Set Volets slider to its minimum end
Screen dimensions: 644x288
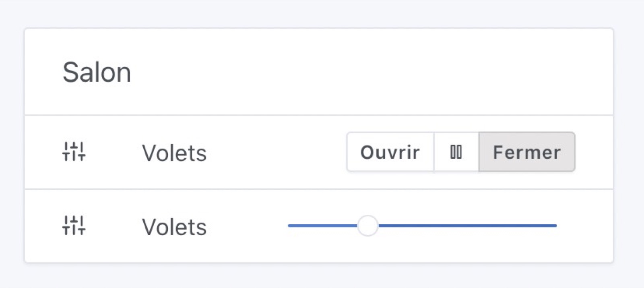pyautogui.click(x=289, y=226)
